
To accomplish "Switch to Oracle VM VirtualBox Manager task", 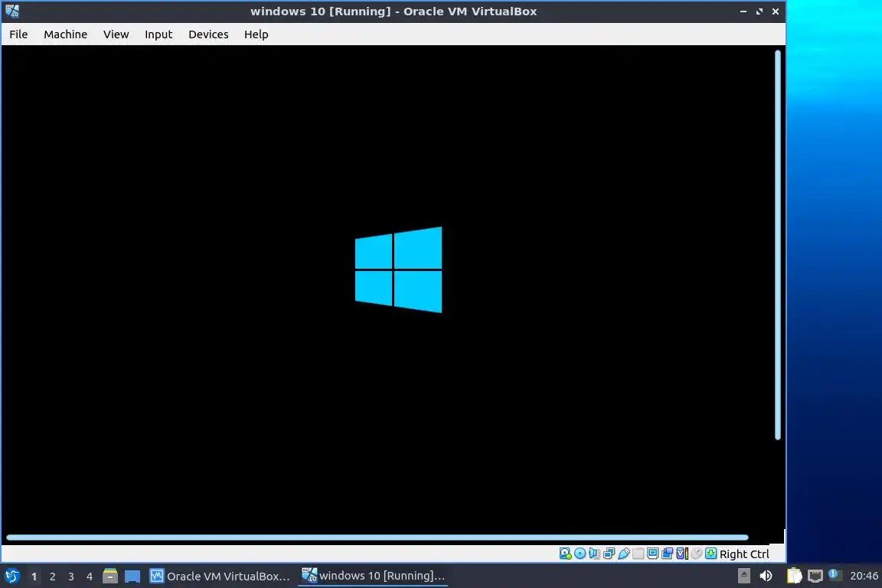I will (x=220, y=577).
